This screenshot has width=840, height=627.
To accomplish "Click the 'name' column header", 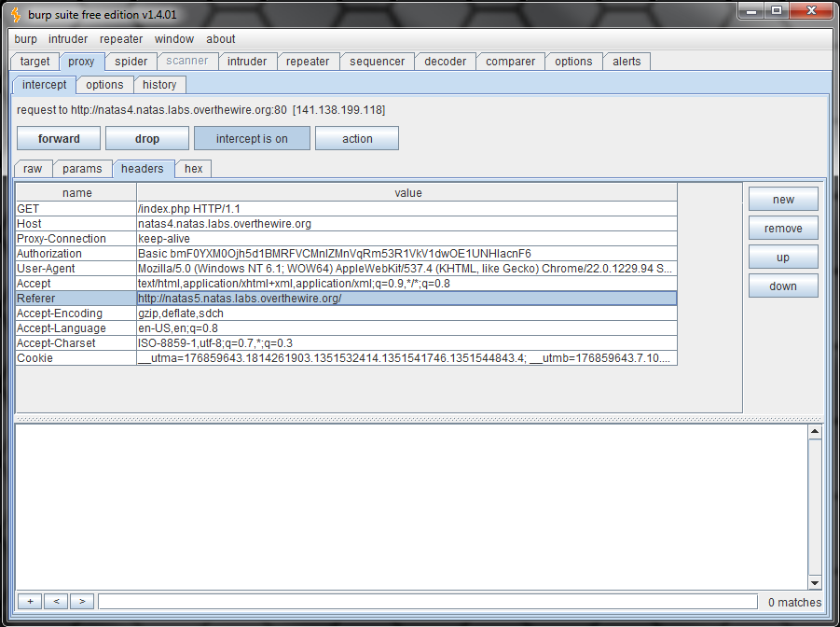I will point(76,192).
